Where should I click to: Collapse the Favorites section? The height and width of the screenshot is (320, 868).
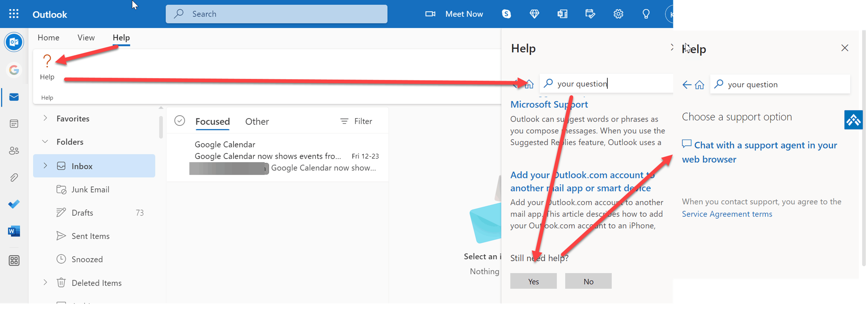(46, 118)
